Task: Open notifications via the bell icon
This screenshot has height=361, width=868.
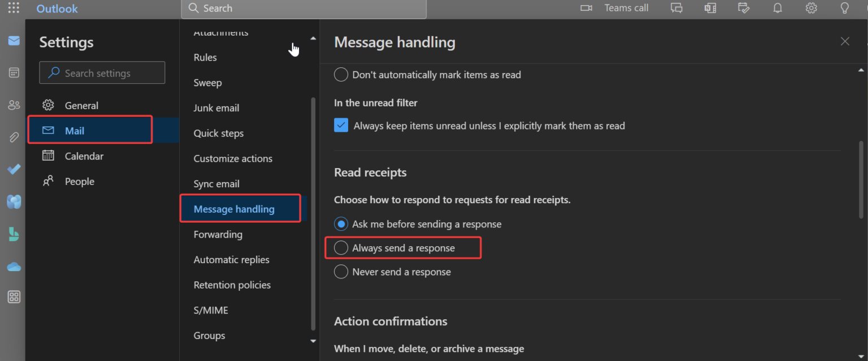Action: pos(778,8)
